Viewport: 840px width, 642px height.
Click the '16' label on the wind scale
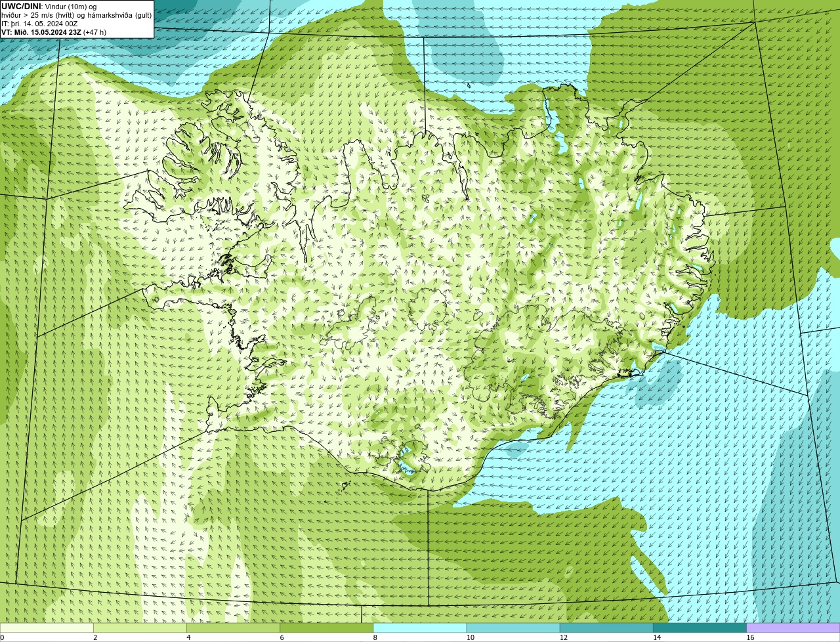coord(750,637)
